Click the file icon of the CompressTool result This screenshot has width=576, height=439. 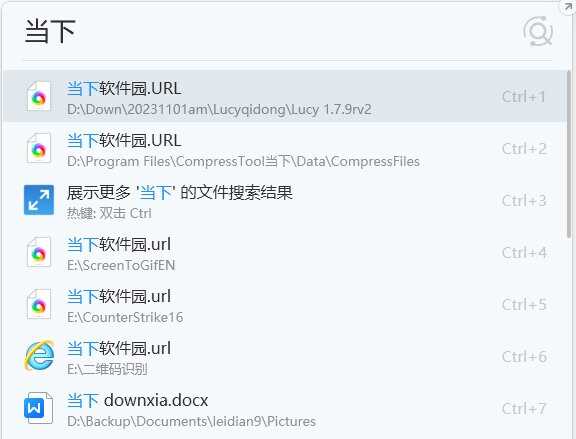point(39,148)
